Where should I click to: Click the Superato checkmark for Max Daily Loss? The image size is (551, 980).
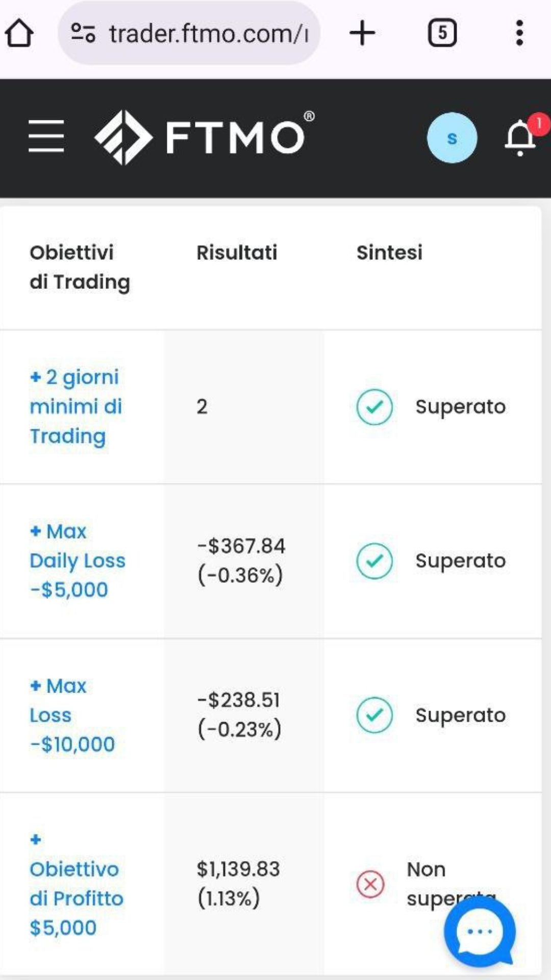[x=374, y=561]
